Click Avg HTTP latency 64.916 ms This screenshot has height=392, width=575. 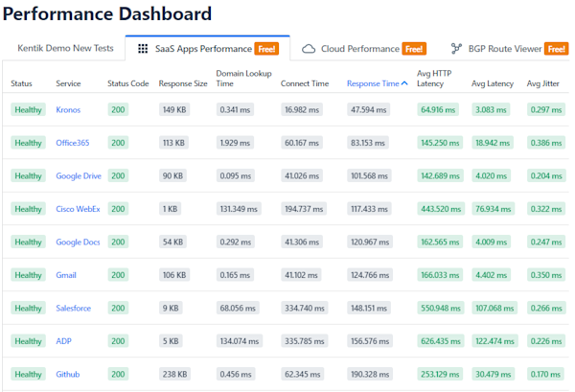coord(438,109)
